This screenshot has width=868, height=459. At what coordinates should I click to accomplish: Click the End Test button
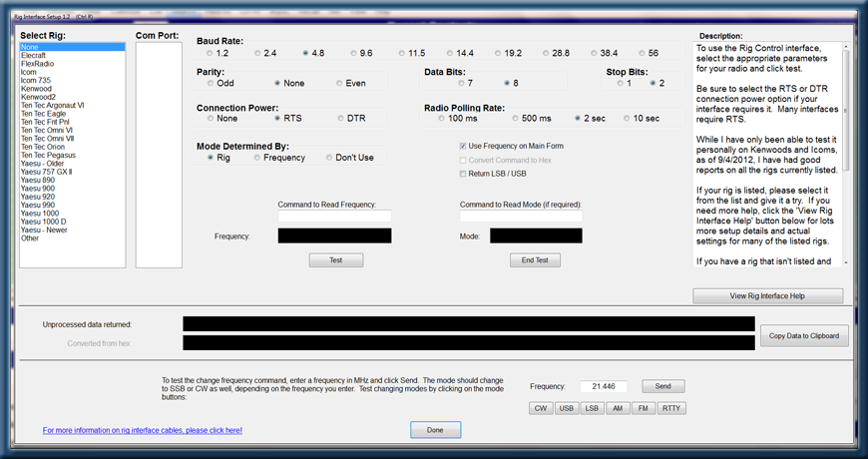click(535, 260)
